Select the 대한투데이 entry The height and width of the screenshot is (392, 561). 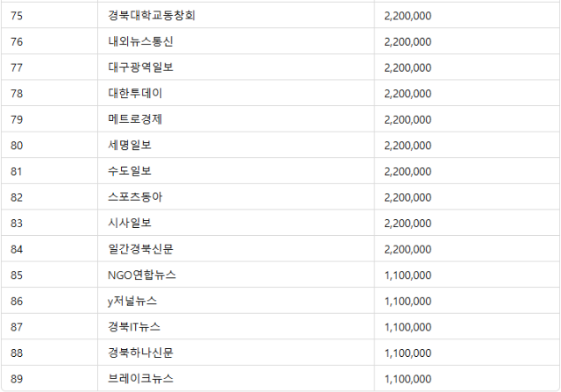(135, 93)
